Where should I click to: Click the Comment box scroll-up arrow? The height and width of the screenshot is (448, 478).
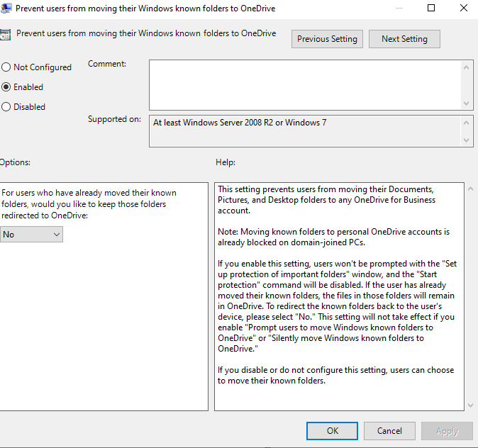pyautogui.click(x=466, y=67)
